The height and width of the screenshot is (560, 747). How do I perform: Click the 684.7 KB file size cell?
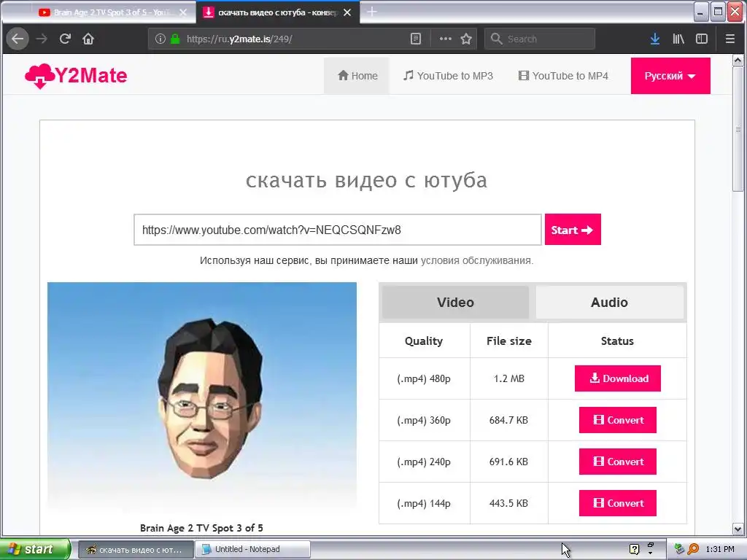pos(508,420)
